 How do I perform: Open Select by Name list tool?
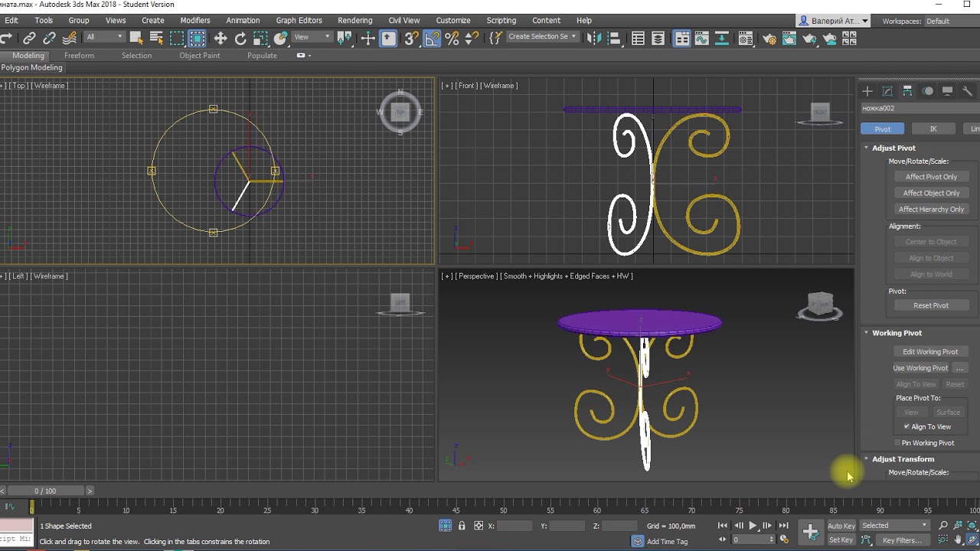coord(156,37)
